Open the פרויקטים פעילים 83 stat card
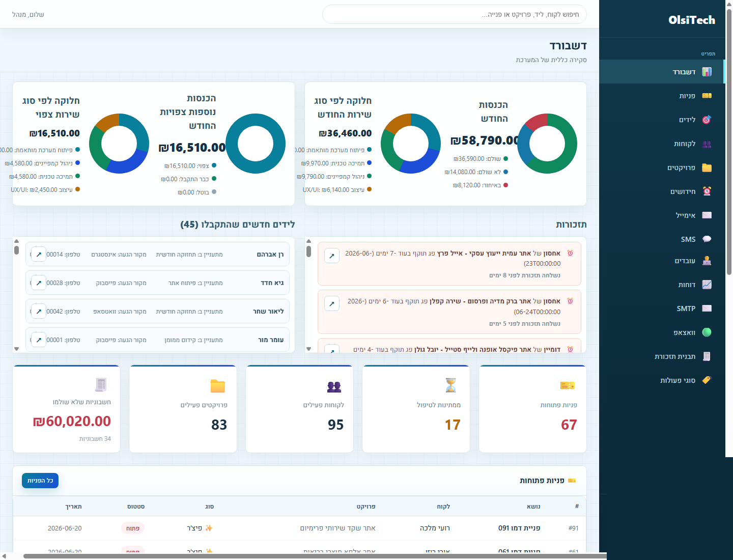Image resolution: width=733 pixels, height=560 pixels. pos(183,409)
